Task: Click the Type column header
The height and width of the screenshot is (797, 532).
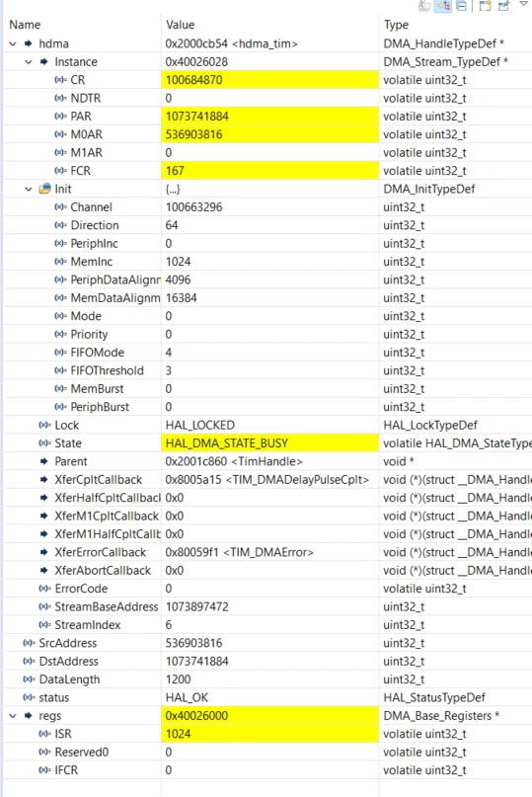Action: (x=397, y=25)
